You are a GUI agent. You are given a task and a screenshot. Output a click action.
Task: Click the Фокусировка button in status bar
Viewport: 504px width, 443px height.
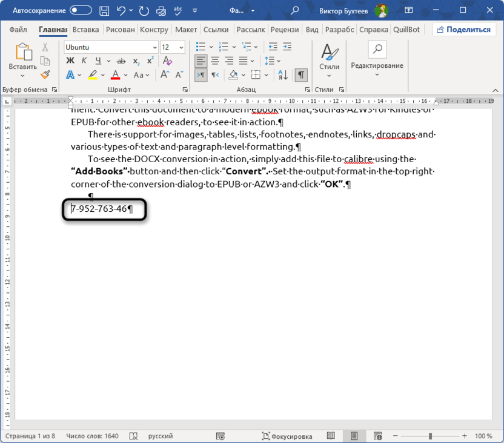287,436
